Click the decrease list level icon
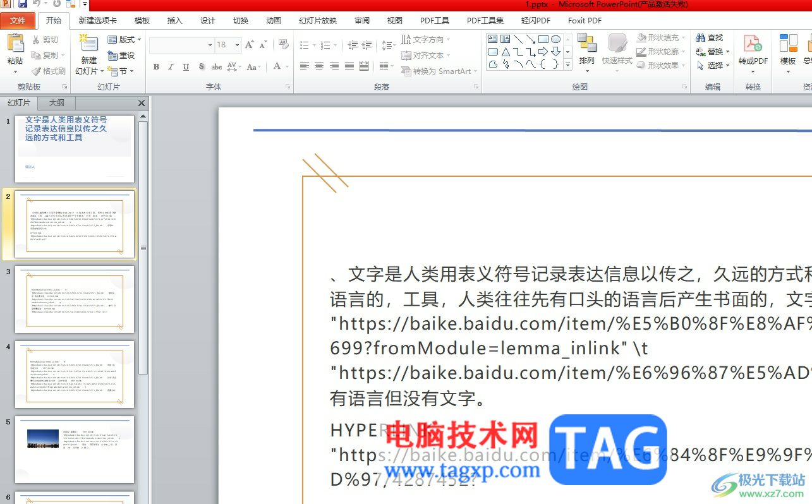This screenshot has height=504, width=812. (353, 45)
